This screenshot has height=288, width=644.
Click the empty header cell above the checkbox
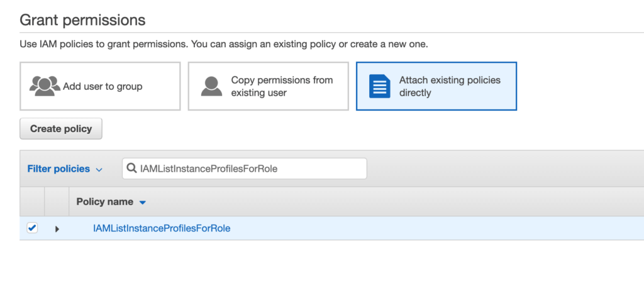[32, 202]
